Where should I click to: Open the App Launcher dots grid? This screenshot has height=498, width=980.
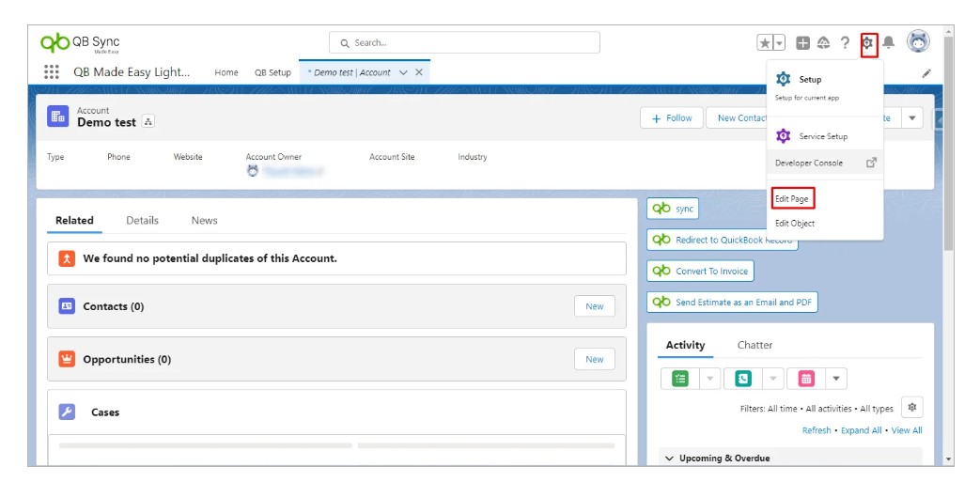(52, 71)
